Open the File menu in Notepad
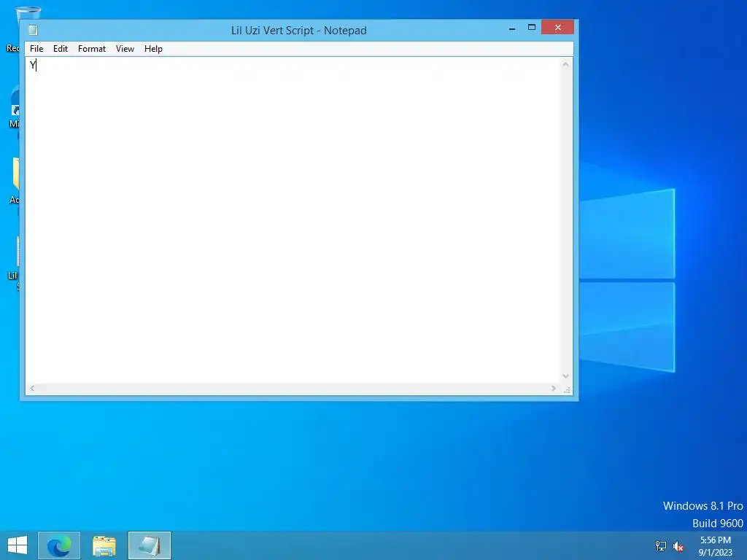The width and height of the screenshot is (747, 560). (x=36, y=49)
